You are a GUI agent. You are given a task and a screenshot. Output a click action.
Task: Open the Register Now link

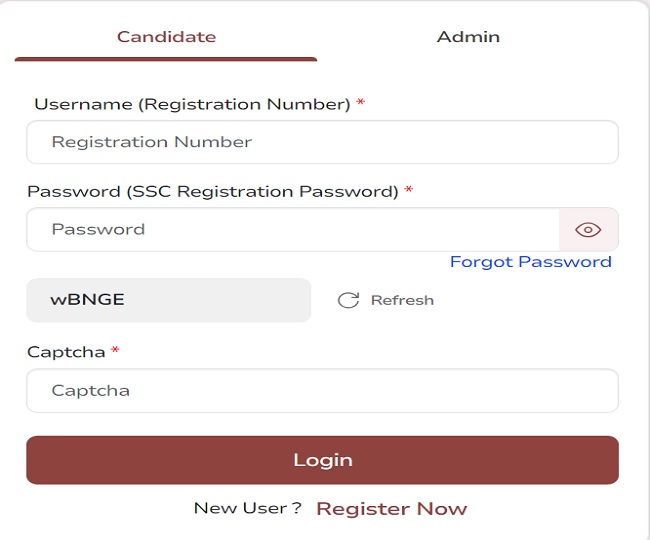[x=391, y=509]
